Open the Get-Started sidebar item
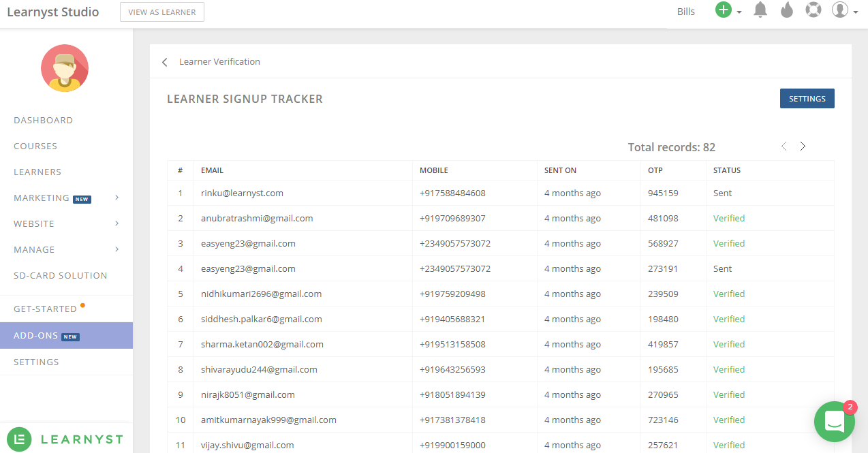 (45, 309)
